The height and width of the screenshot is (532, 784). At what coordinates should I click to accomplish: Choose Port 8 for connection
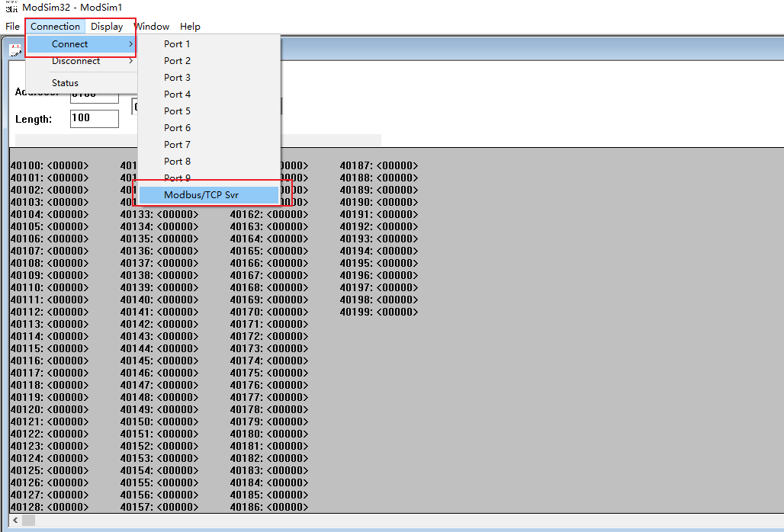pyautogui.click(x=177, y=162)
